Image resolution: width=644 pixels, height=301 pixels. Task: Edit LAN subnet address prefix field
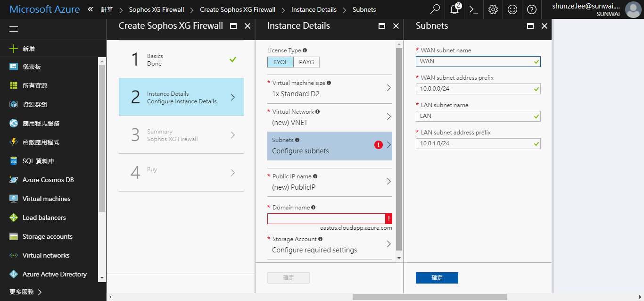pyautogui.click(x=478, y=143)
